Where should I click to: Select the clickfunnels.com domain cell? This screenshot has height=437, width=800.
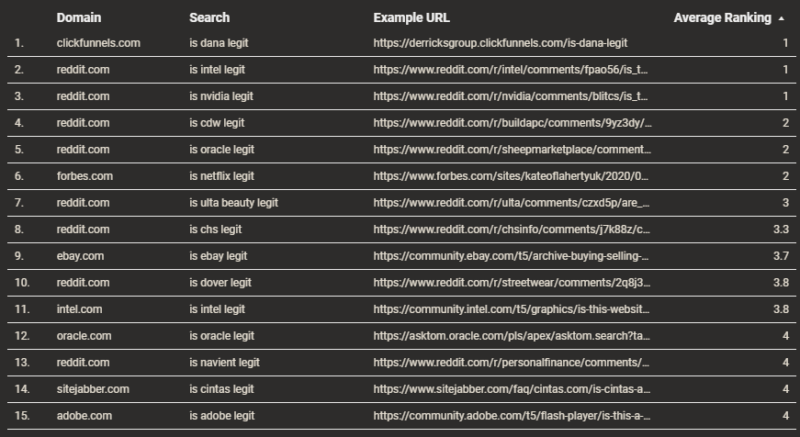pos(98,44)
